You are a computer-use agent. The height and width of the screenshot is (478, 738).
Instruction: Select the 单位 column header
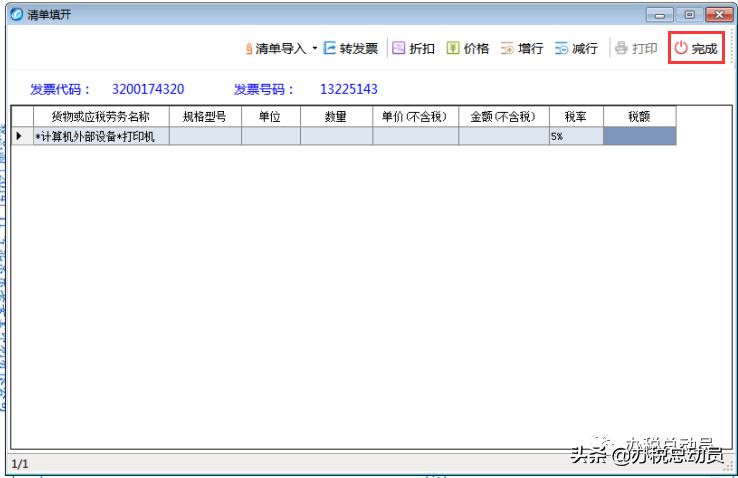click(271, 116)
